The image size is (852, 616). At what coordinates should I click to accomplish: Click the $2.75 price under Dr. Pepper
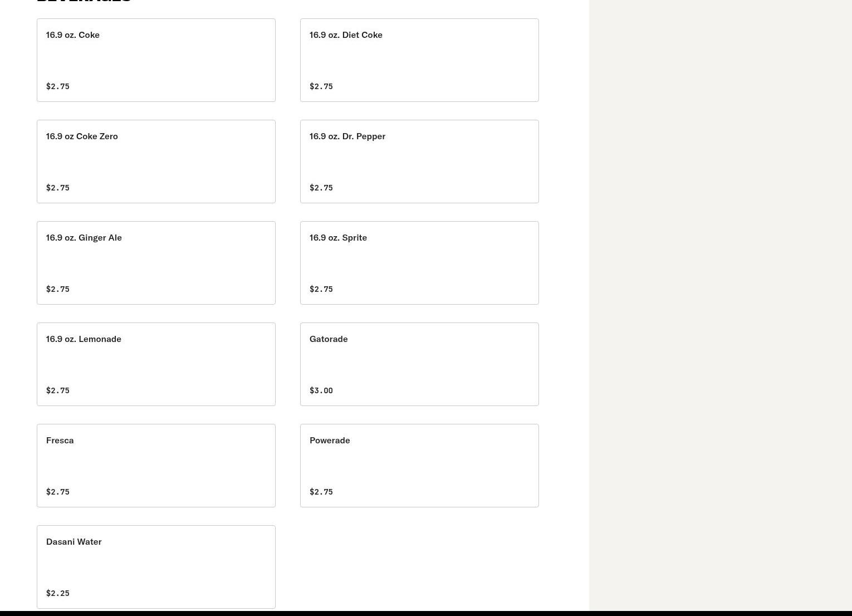pos(321,188)
